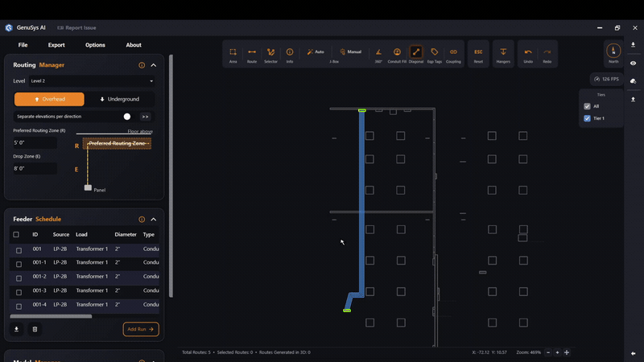Click the Diameter column header
Viewport: 644px width, 362px height.
[x=126, y=235]
